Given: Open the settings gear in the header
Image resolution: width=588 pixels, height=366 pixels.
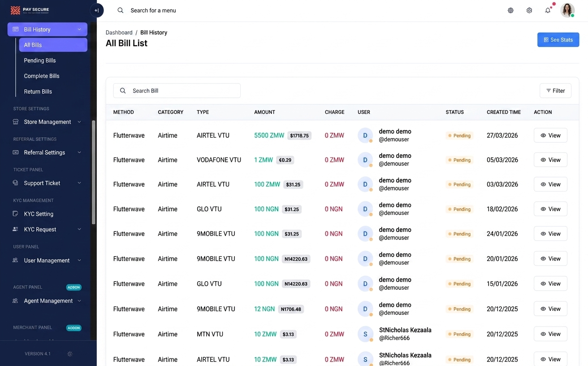Looking at the screenshot, I should pyautogui.click(x=529, y=10).
